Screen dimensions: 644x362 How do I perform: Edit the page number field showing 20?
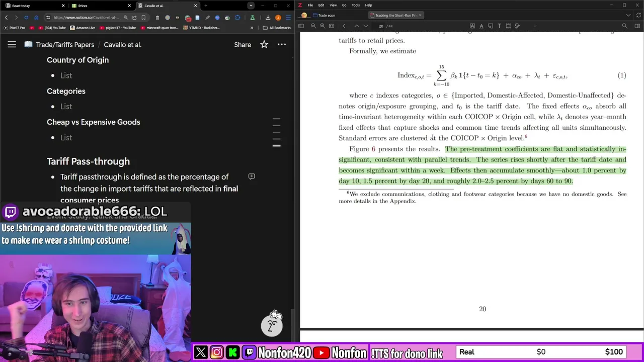tap(381, 26)
